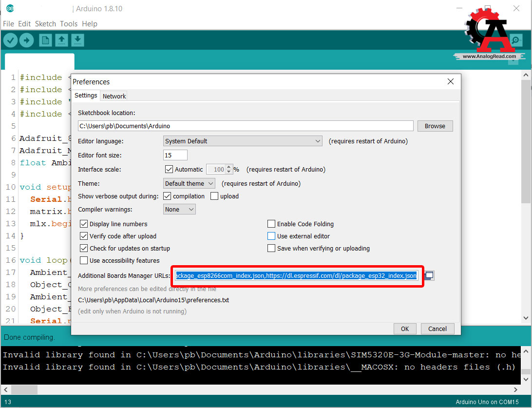This screenshot has height=408, width=532.
Task: Click the horizontal scrollbar right arrow
Action: (515, 389)
